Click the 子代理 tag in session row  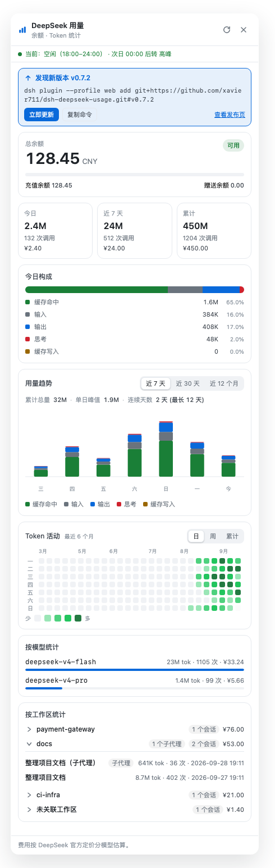121,763
